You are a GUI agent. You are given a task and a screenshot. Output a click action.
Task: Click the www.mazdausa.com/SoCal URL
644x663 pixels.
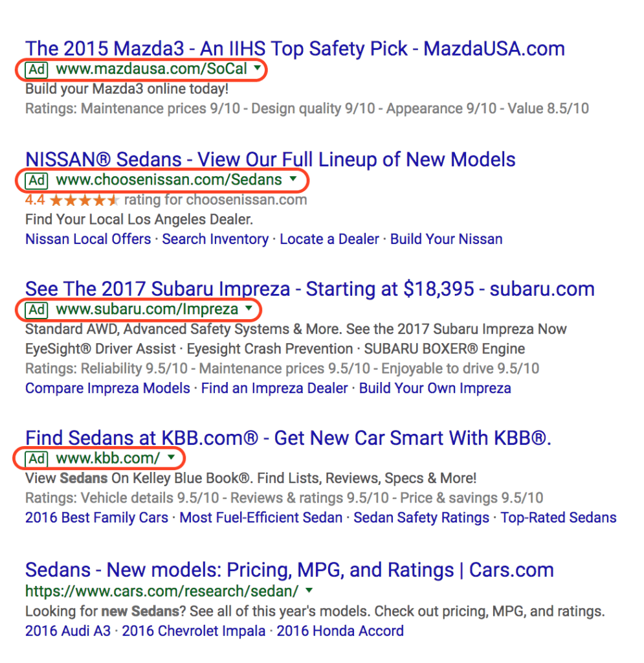(151, 69)
